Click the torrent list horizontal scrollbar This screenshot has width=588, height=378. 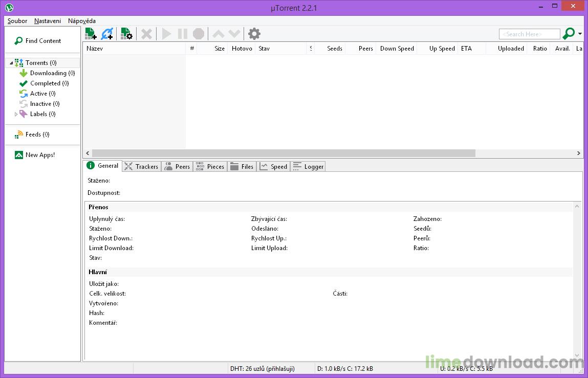point(283,153)
